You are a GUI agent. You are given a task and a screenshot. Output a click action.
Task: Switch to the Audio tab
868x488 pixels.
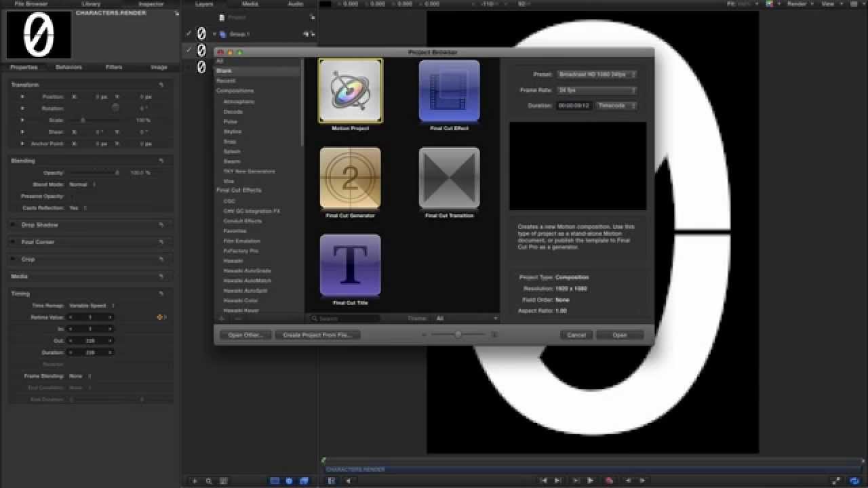point(296,3)
